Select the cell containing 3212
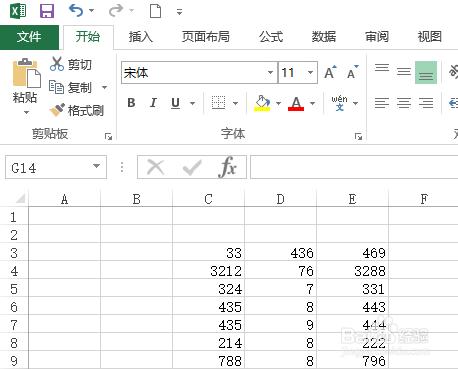The width and height of the screenshot is (458, 369). pos(209,270)
